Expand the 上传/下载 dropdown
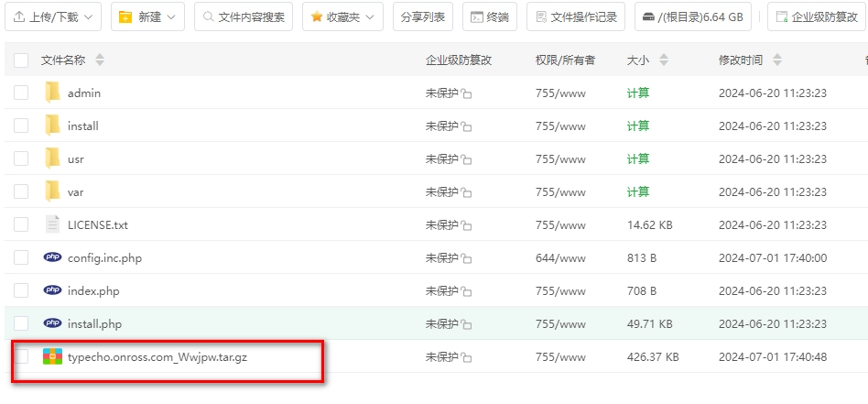Viewport: 868px width, 404px height. pyautogui.click(x=53, y=16)
